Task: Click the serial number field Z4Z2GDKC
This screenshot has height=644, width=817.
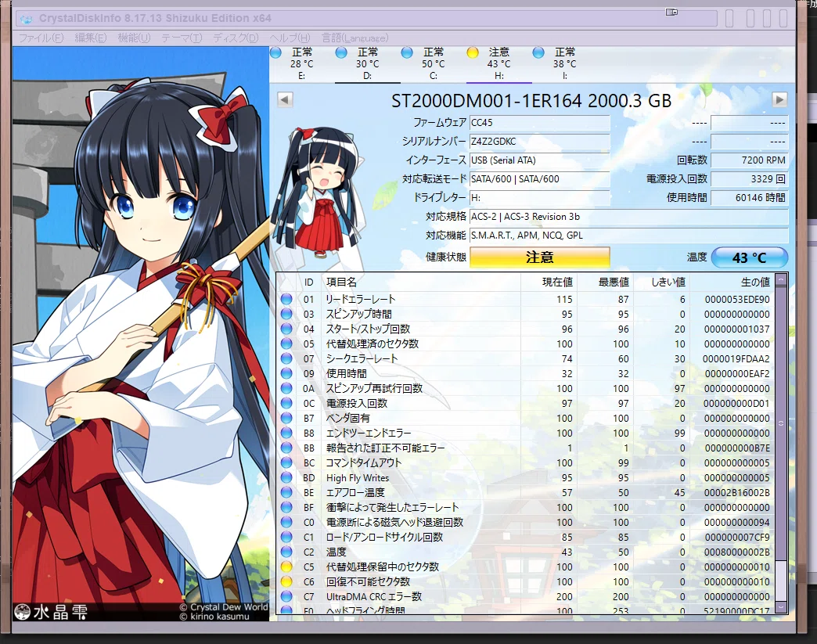Action: 540,141
